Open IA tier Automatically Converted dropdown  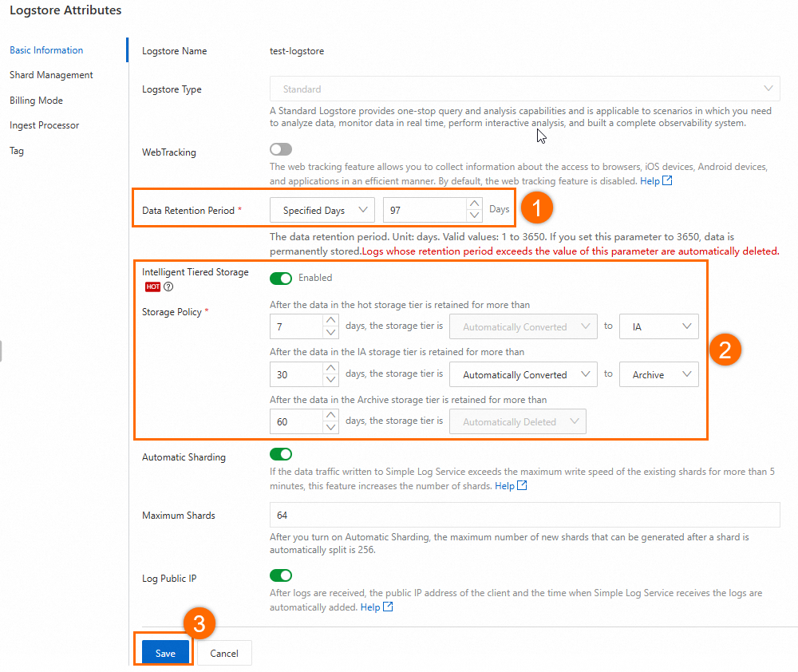523,374
